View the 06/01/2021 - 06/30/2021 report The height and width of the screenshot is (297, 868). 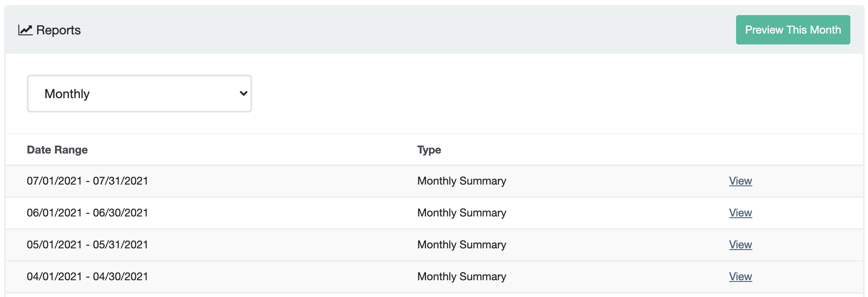pos(740,213)
